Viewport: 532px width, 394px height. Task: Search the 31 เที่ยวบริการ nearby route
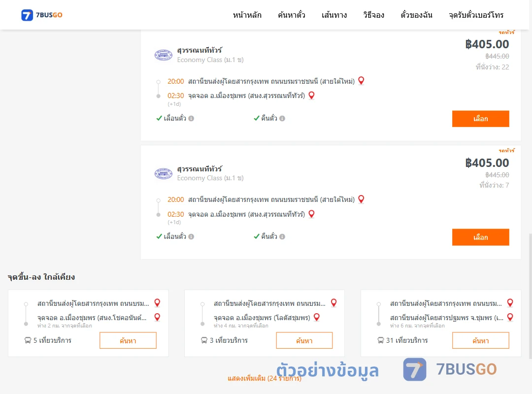(480, 340)
